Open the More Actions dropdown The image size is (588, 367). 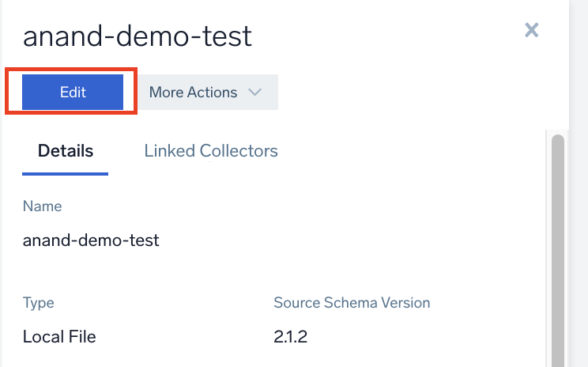(205, 92)
